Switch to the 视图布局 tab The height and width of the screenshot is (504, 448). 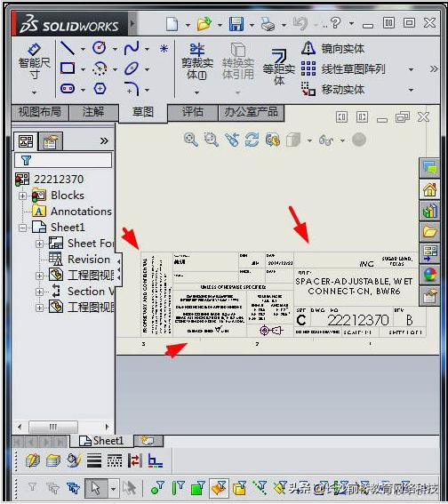[40, 112]
